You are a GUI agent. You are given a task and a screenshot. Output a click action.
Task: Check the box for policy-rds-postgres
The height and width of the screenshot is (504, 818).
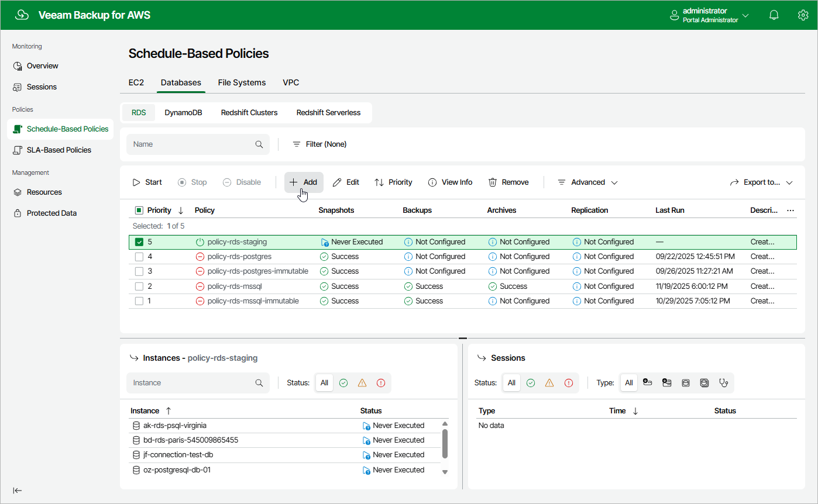click(139, 257)
